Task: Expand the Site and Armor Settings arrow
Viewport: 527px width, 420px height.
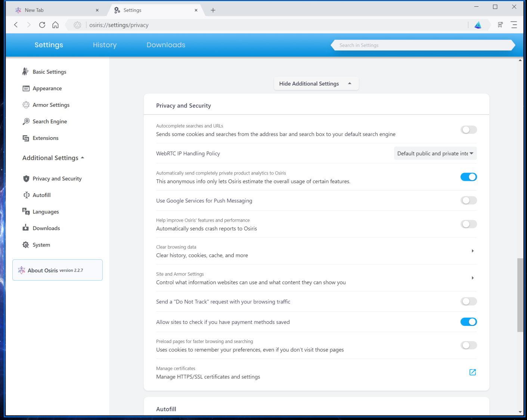Action: pyautogui.click(x=472, y=278)
